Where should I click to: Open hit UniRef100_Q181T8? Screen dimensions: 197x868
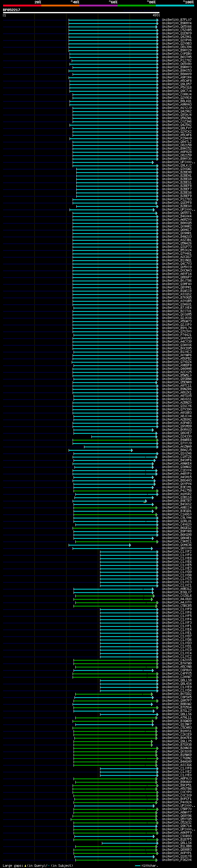coord(177,856)
